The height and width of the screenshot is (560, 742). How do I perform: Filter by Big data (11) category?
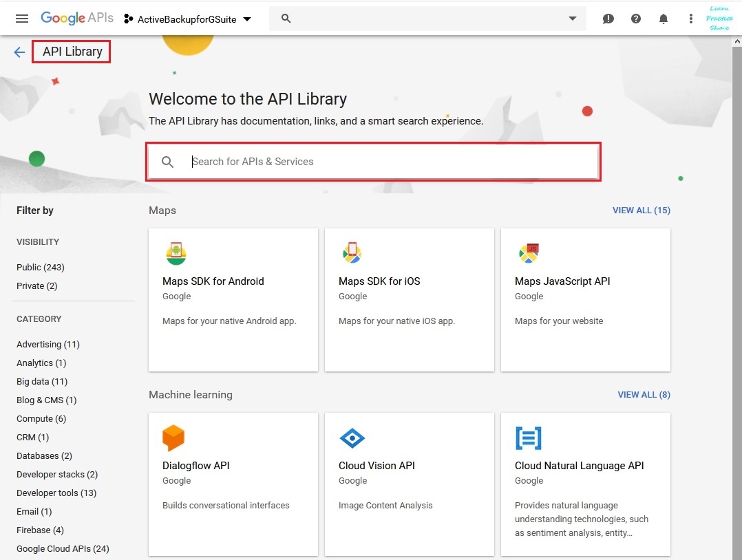point(41,381)
